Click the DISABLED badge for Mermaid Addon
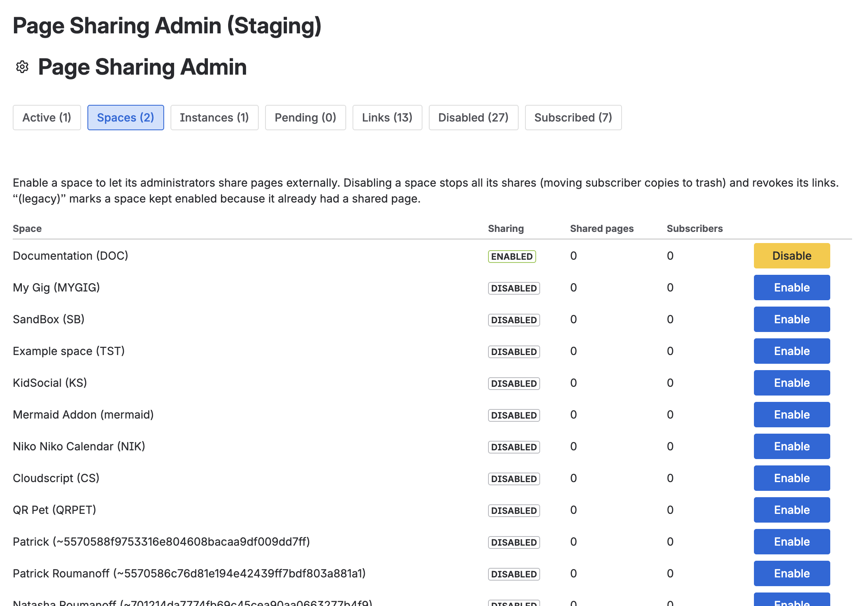Screen dimensions: 868x606 pos(514,415)
